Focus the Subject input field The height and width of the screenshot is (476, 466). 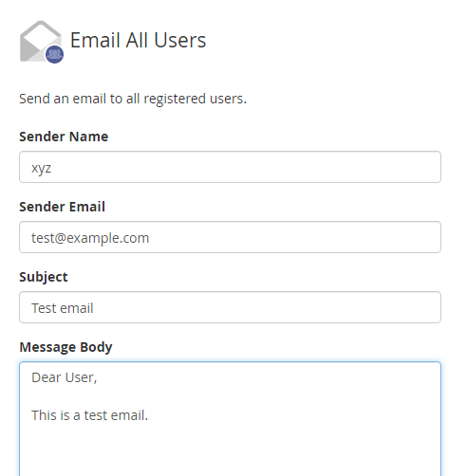[x=230, y=307]
